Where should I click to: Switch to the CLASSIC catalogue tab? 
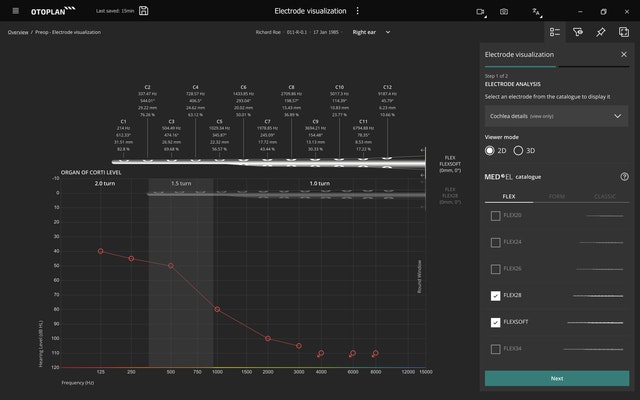click(x=605, y=196)
